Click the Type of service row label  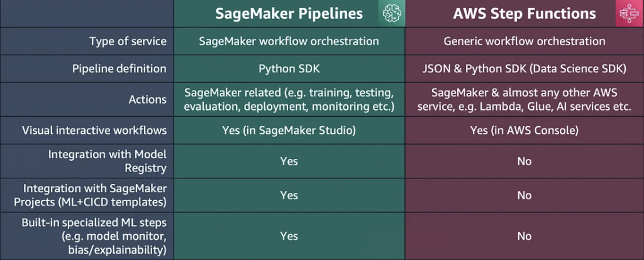128,41
